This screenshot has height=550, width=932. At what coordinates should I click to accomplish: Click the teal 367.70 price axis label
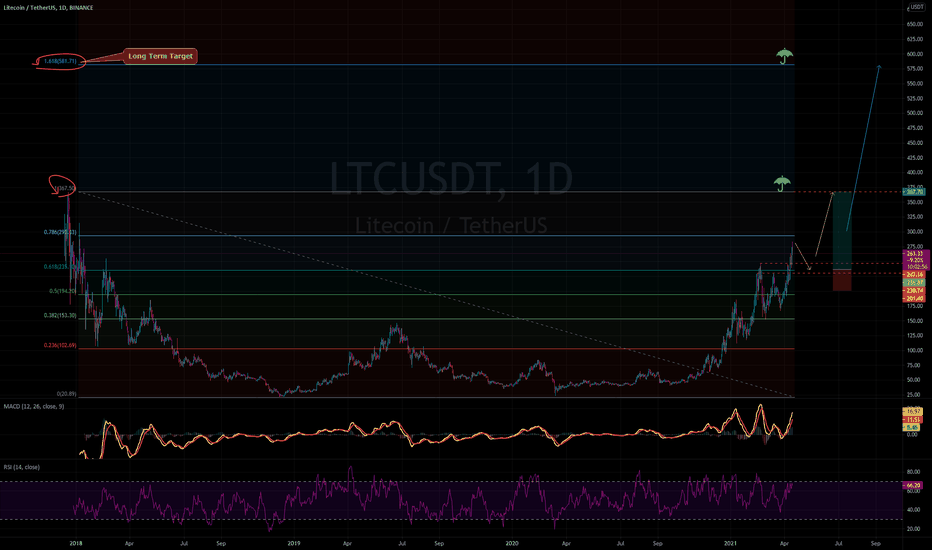(914, 192)
